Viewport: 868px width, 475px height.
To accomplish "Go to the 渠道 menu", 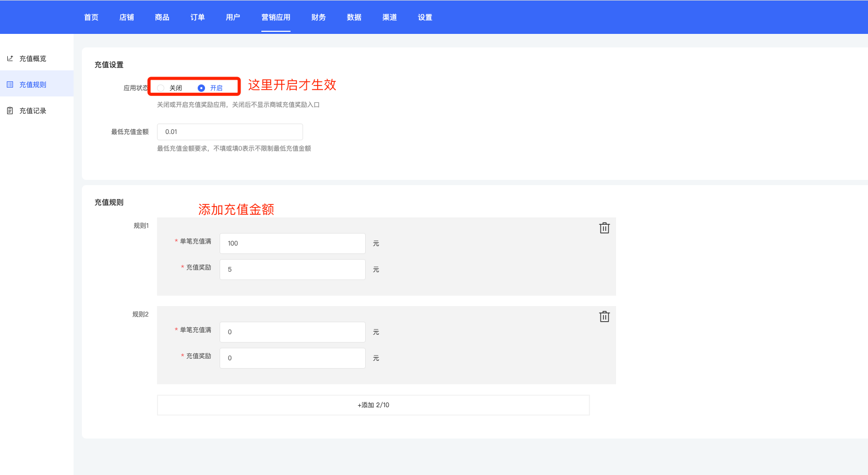I will click(390, 17).
